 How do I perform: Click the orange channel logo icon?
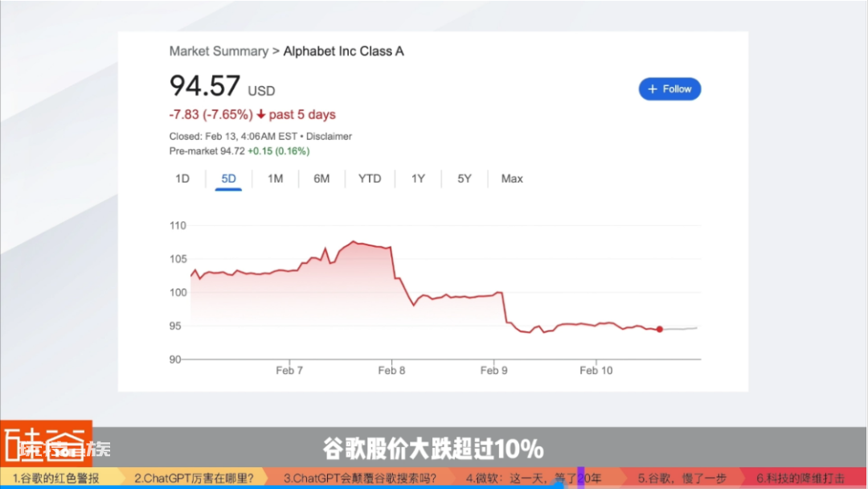click(47, 444)
